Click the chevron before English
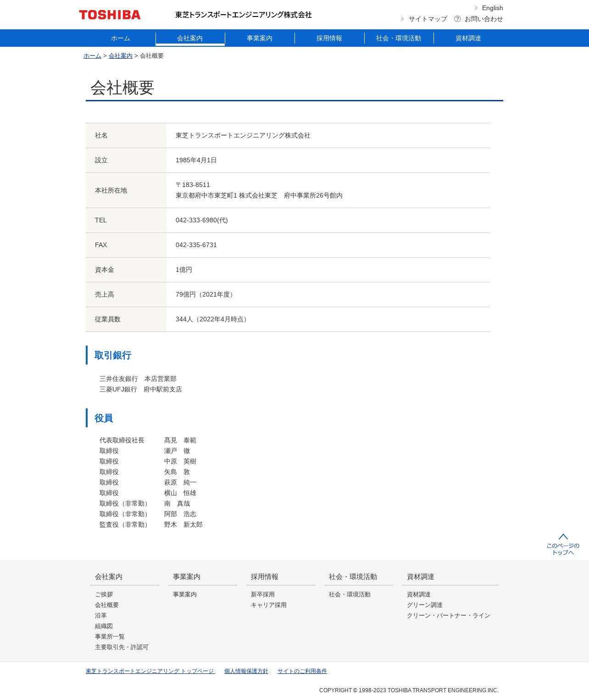This screenshot has height=700, width=589. [476, 8]
